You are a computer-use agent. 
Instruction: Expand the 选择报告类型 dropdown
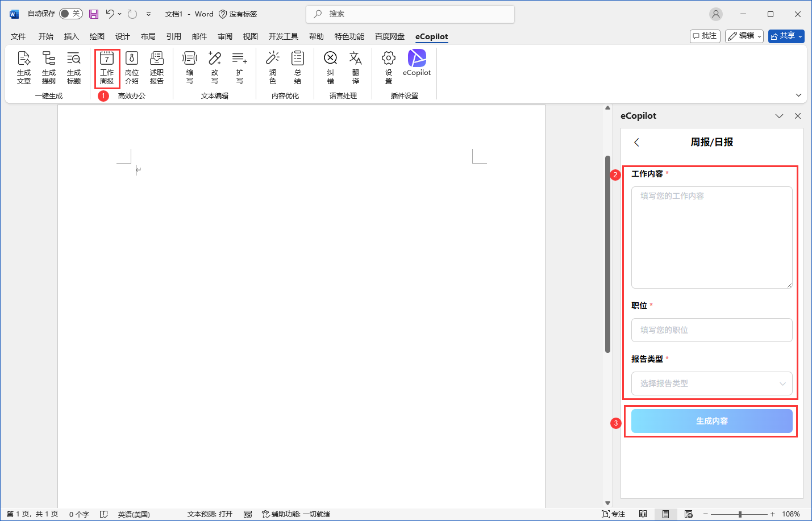point(711,384)
